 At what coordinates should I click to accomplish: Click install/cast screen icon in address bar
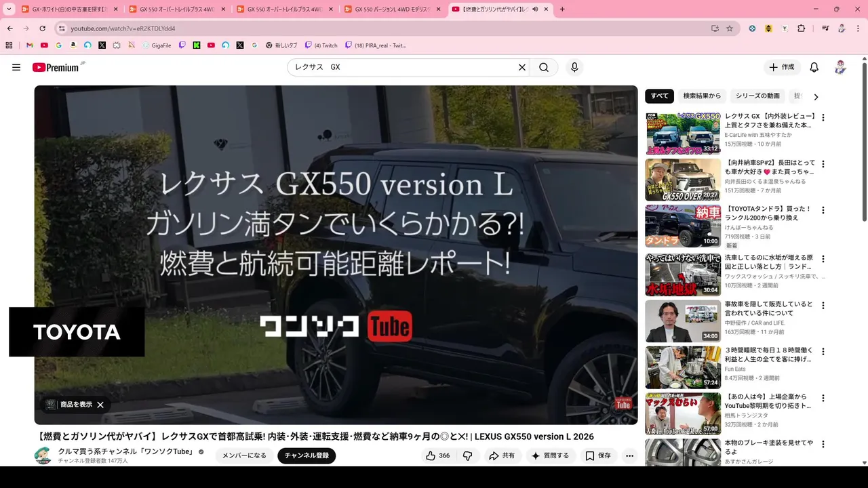[715, 28]
